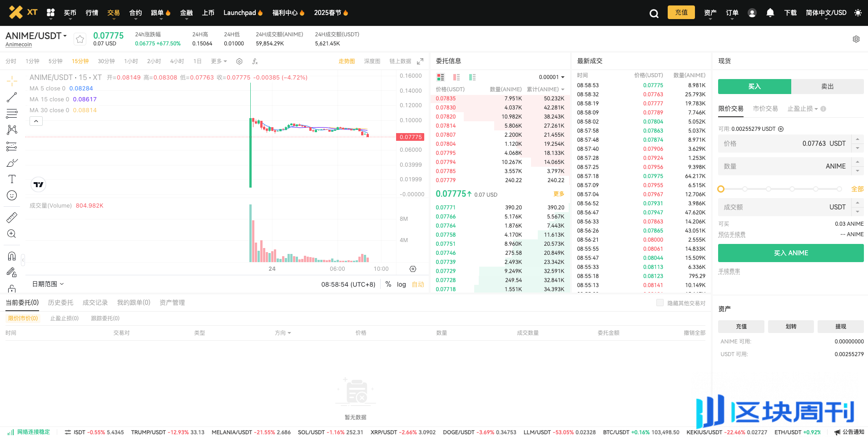Open direction filter dropdown in orders table
Viewport: 868px width, 437px height.
[x=283, y=333]
